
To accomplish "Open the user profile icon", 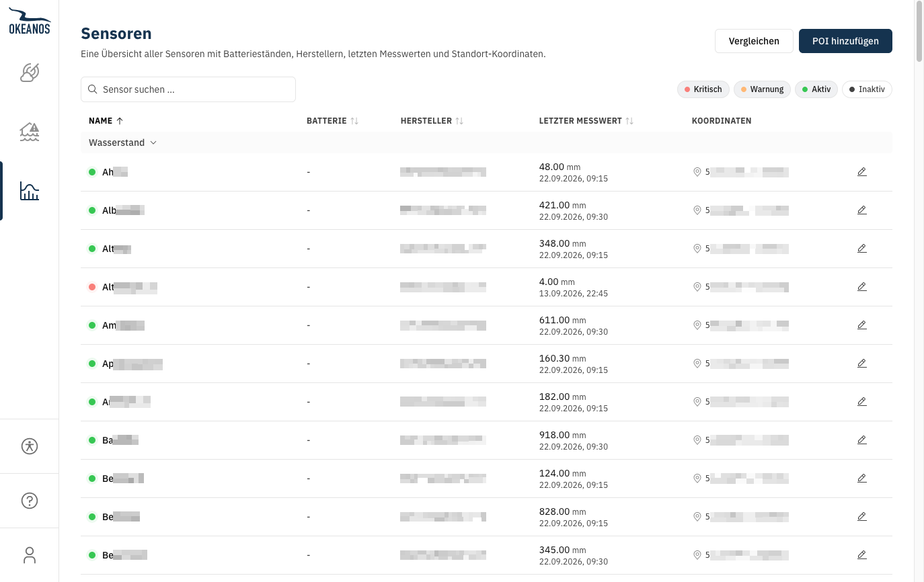I will (30, 555).
